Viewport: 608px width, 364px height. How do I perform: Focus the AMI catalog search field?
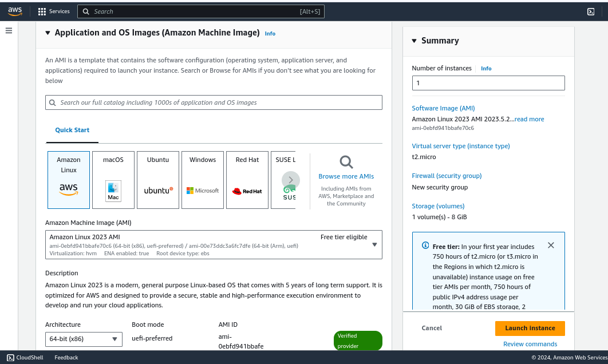point(214,102)
